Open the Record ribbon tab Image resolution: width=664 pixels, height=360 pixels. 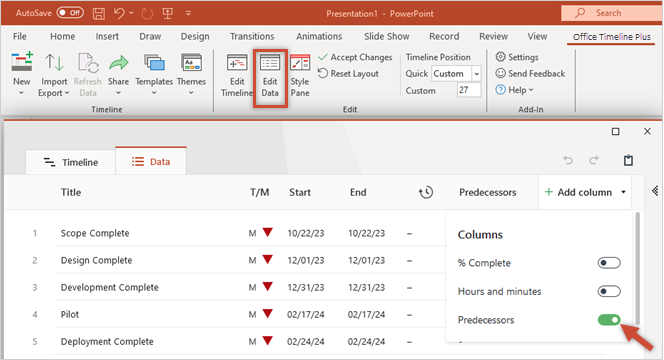click(x=444, y=36)
